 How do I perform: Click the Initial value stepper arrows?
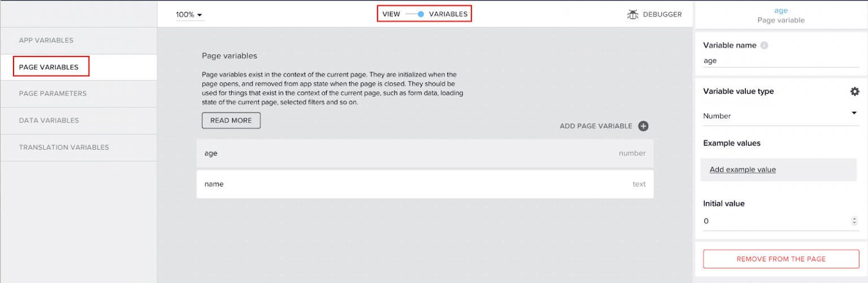pos(854,221)
